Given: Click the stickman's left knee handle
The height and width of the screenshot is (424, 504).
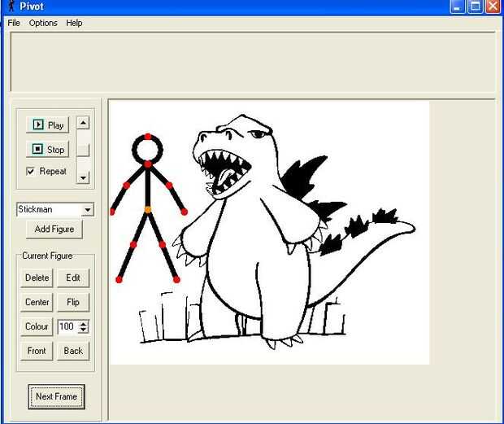Looking at the screenshot, I should [x=133, y=245].
